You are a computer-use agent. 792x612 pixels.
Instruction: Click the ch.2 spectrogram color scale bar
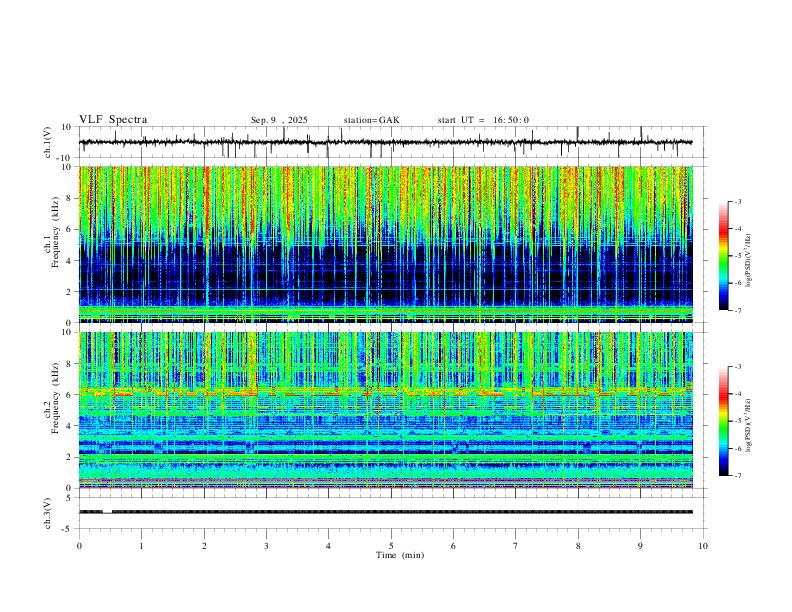[x=723, y=421]
